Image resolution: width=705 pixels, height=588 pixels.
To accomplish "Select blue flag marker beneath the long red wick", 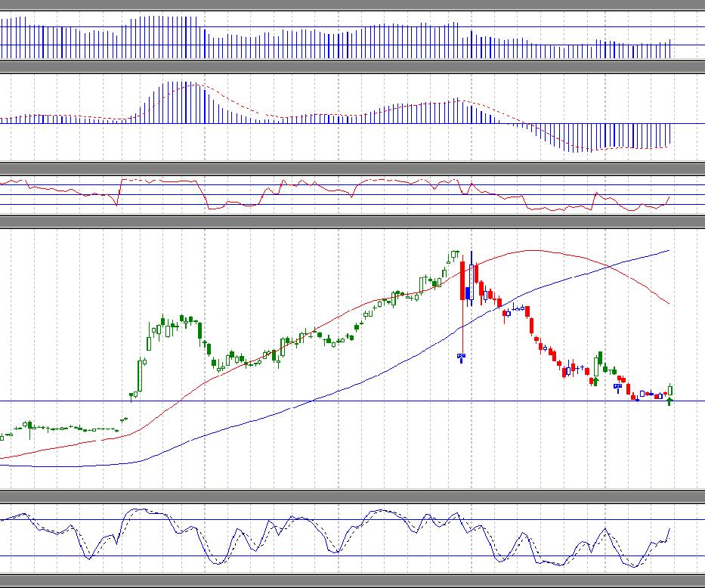I will [461, 358].
